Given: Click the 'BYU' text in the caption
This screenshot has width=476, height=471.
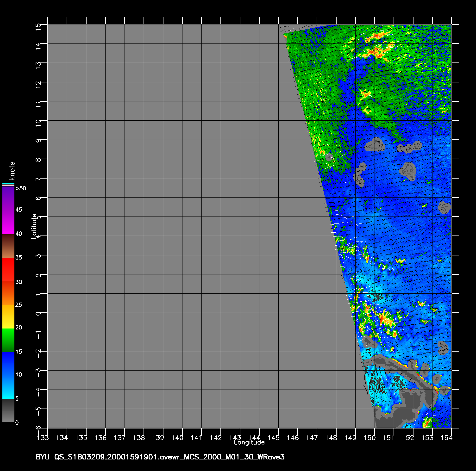Looking at the screenshot, I should click(x=43, y=457).
